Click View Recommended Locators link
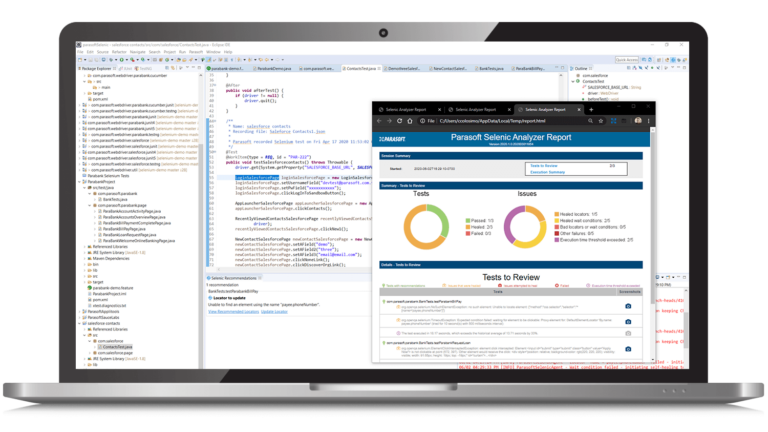Image resolution: width=768 pixels, height=432 pixels. click(x=233, y=312)
